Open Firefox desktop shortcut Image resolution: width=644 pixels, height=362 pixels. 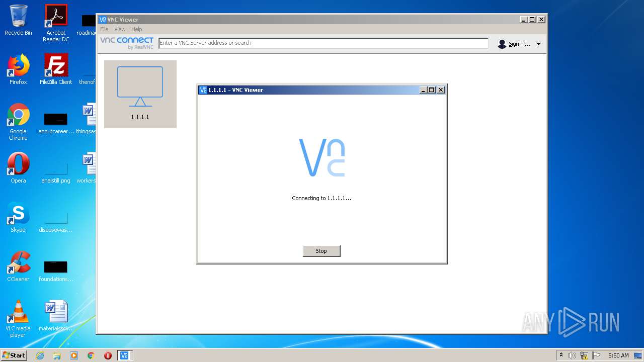tap(18, 69)
